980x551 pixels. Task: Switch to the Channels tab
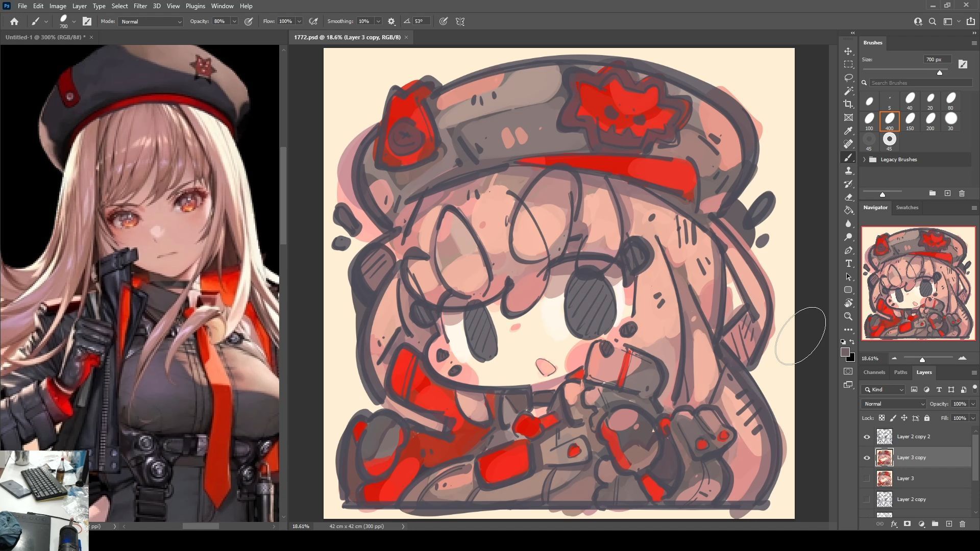[874, 372]
